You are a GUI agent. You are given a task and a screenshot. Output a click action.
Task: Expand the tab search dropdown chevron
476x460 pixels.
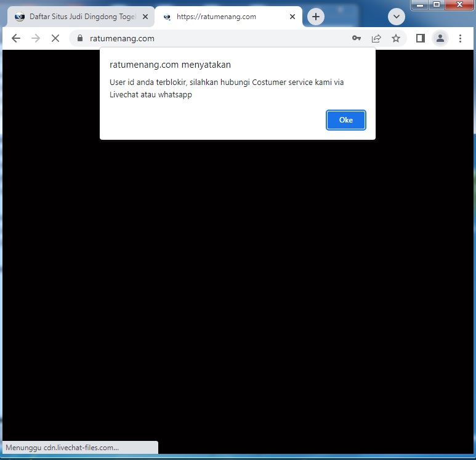tap(396, 17)
